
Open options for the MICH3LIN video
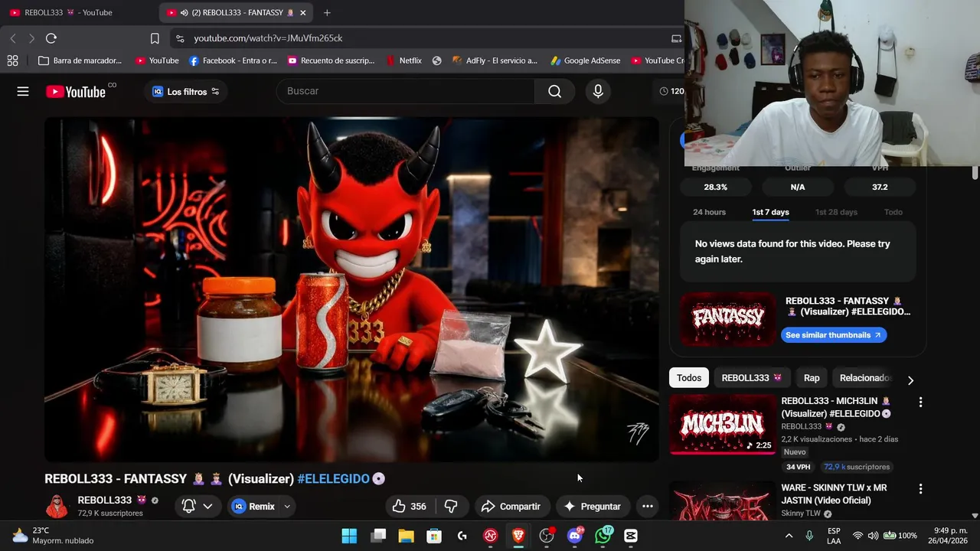tap(920, 402)
